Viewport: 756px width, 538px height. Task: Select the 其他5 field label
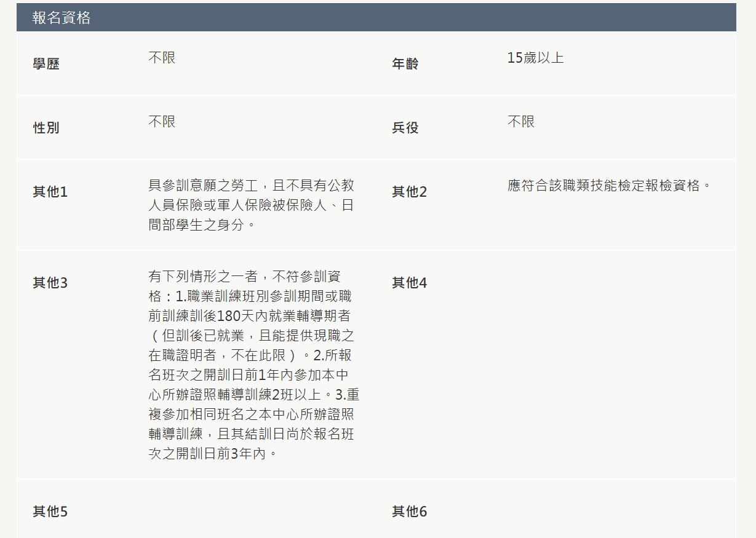click(50, 512)
